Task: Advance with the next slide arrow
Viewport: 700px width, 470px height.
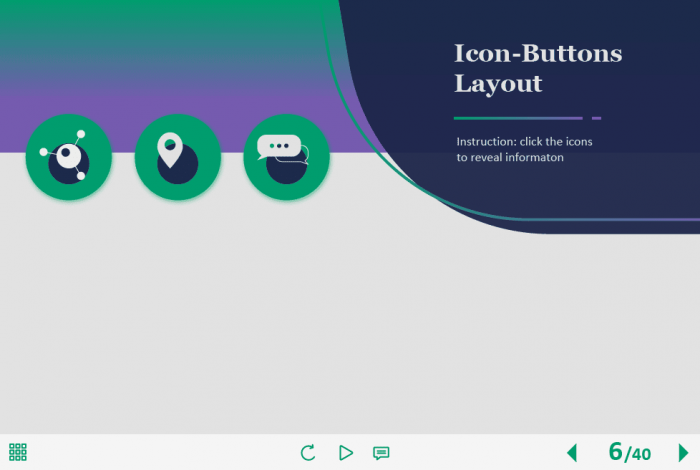Action: click(683, 452)
